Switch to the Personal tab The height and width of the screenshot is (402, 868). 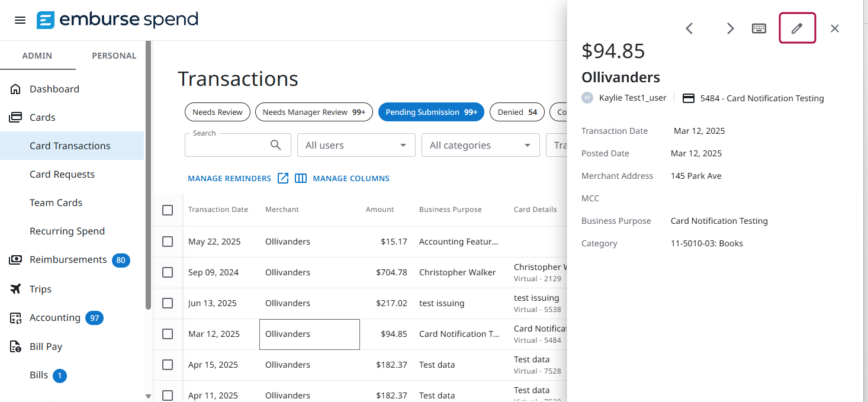[x=114, y=56]
